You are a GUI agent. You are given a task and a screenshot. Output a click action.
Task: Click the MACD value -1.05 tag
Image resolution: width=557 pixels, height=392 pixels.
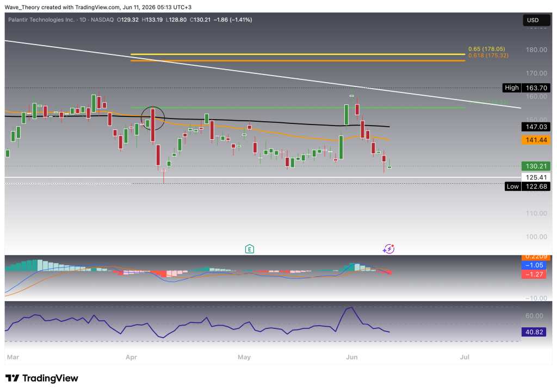tap(534, 265)
